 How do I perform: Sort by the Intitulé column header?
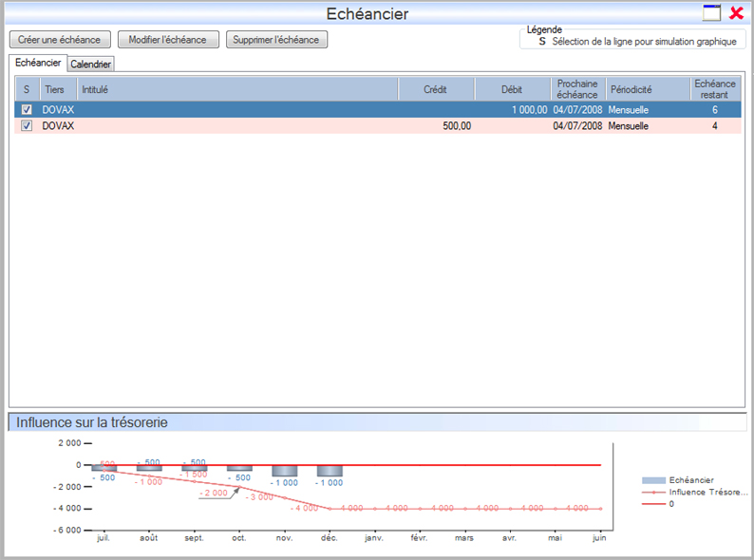click(237, 89)
